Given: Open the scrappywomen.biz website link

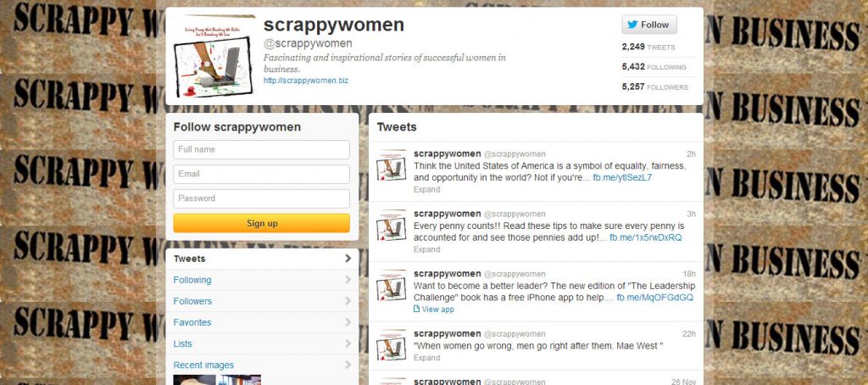Looking at the screenshot, I should coord(306,81).
